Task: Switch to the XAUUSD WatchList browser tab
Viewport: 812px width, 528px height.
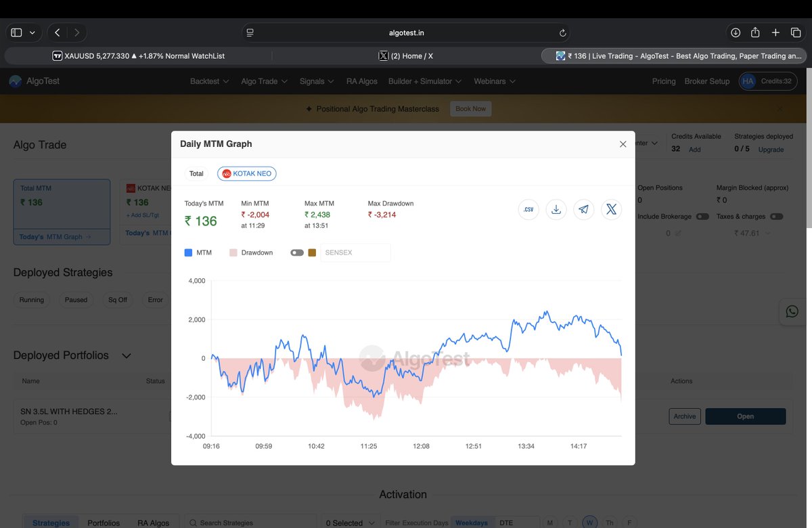Action: pos(139,56)
